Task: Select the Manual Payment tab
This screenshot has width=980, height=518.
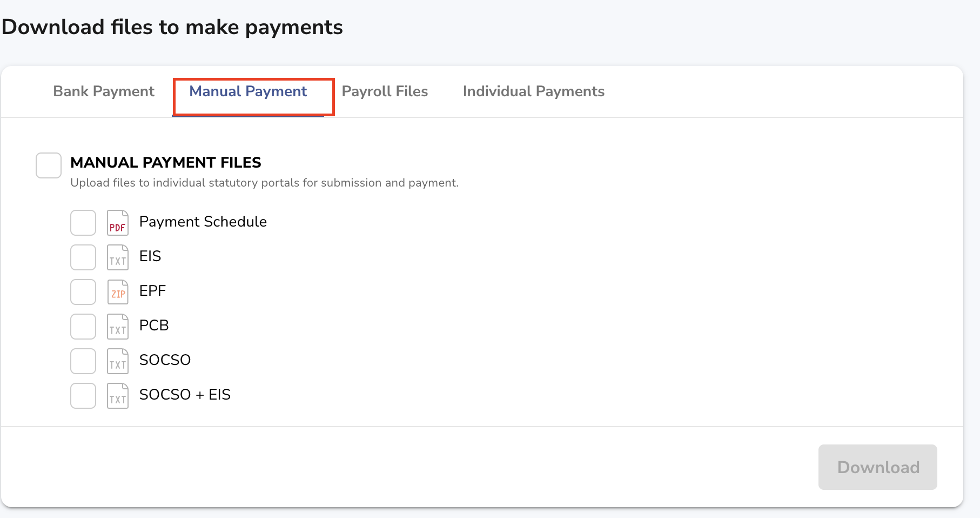Action: coord(248,91)
